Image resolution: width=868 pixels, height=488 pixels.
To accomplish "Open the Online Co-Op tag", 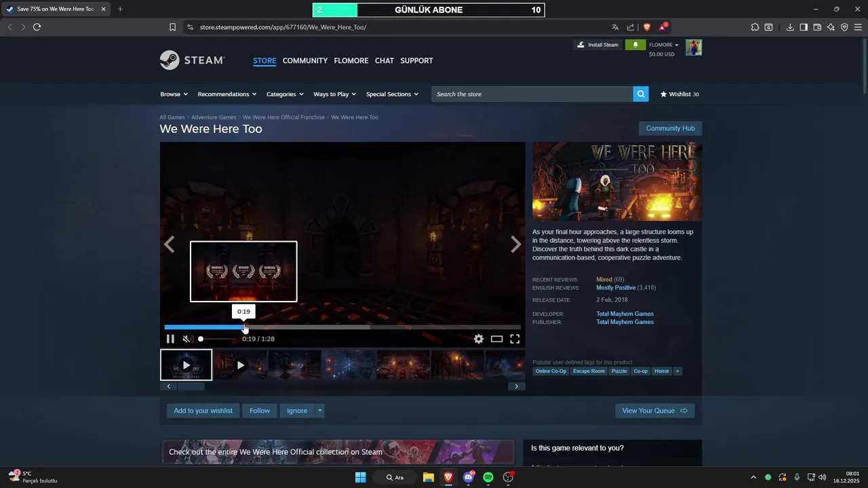I will (x=551, y=371).
